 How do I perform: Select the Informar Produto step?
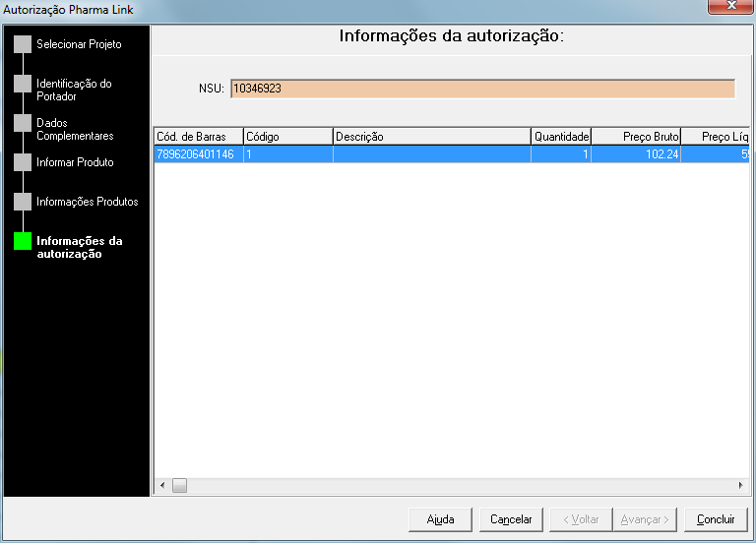pos(75,162)
